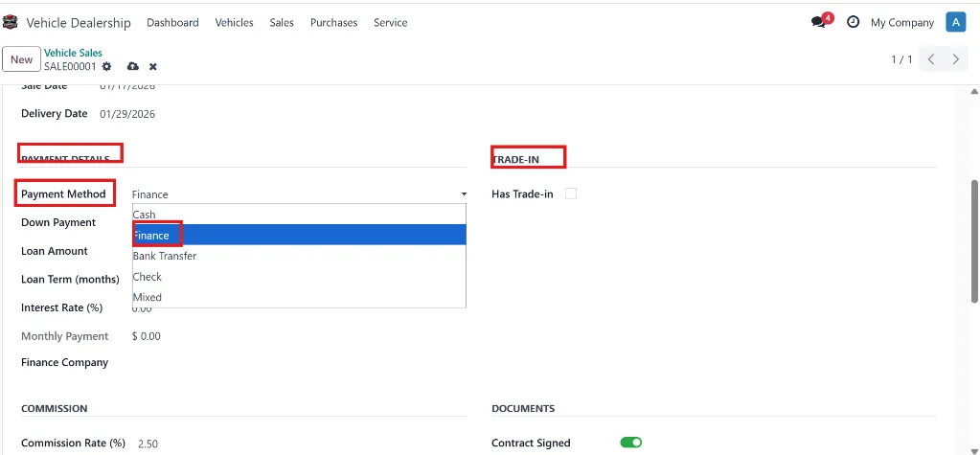Click the COMMISSION section heading
Screen dimensions: 980x455
pyautogui.click(x=55, y=408)
